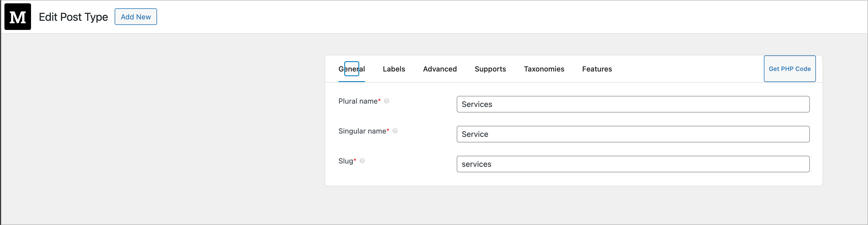Show help tooltip for Plural name
This screenshot has width=868, height=225.
click(x=386, y=101)
